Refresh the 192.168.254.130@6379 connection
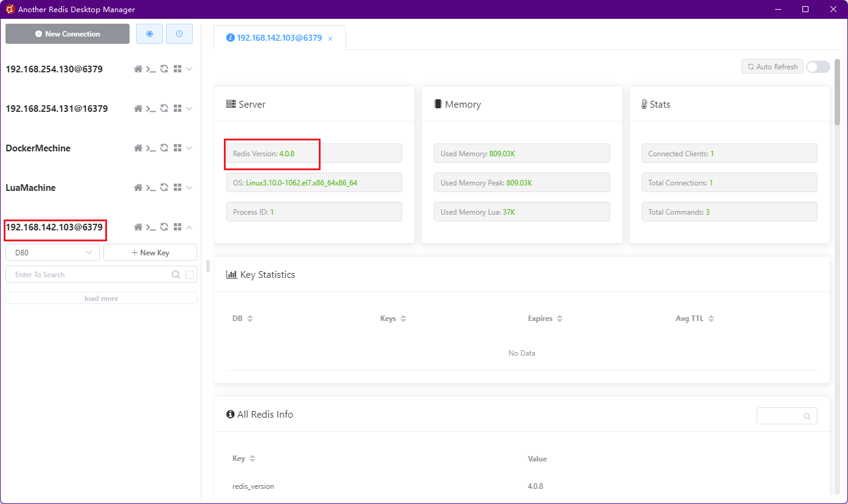This screenshot has width=848, height=504. point(164,69)
